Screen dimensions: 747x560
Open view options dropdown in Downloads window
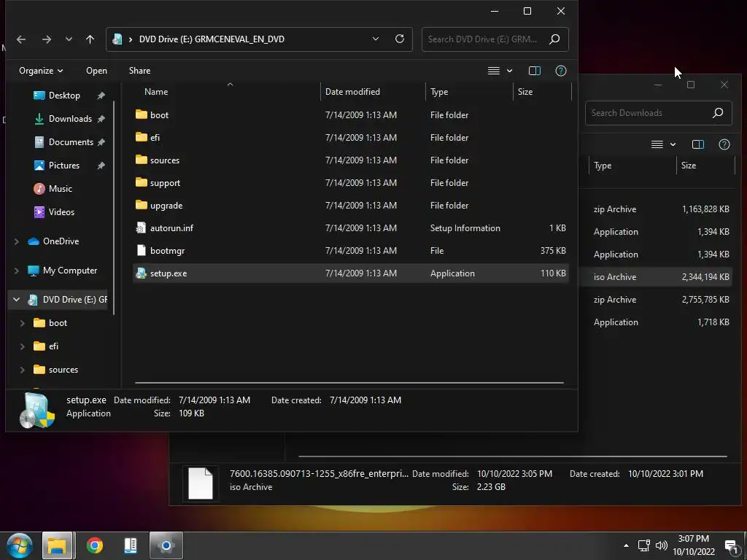(x=673, y=145)
